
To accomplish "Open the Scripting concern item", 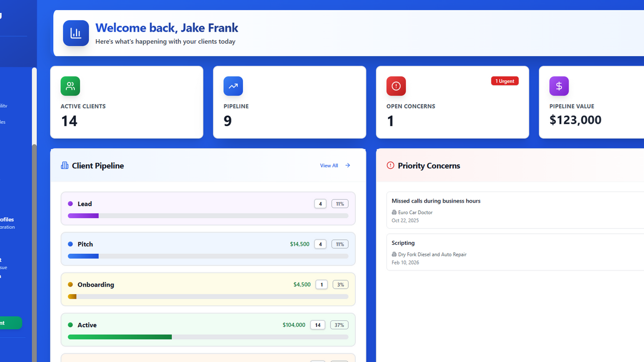I will tap(515, 252).
